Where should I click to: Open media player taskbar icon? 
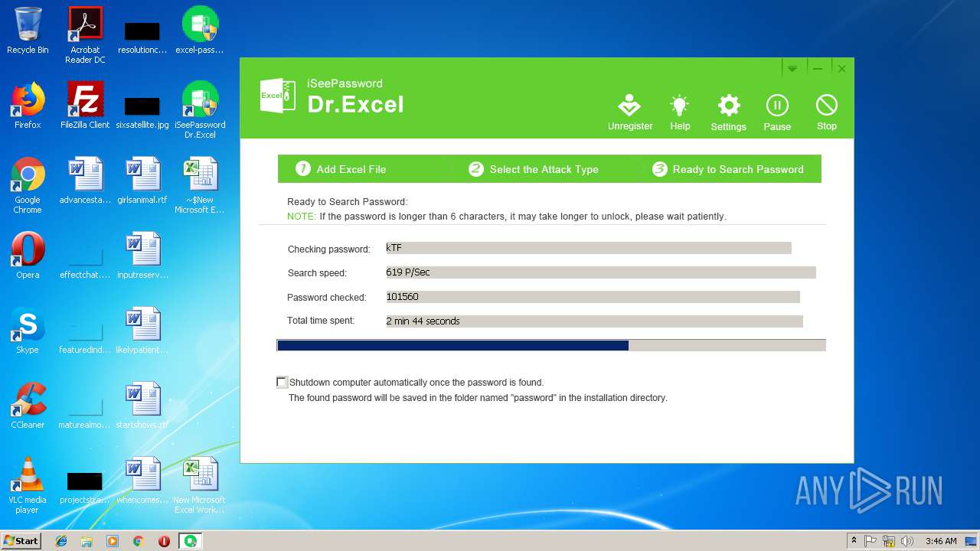pos(113,541)
